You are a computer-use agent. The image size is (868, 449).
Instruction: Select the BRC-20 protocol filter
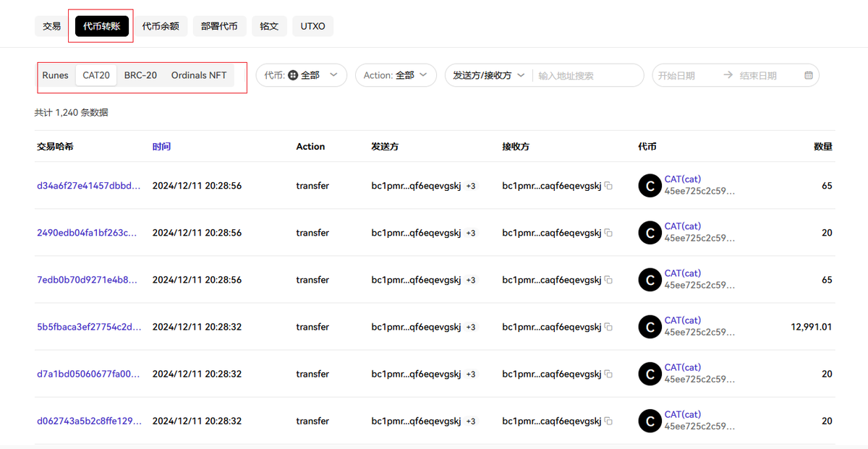[x=140, y=75]
